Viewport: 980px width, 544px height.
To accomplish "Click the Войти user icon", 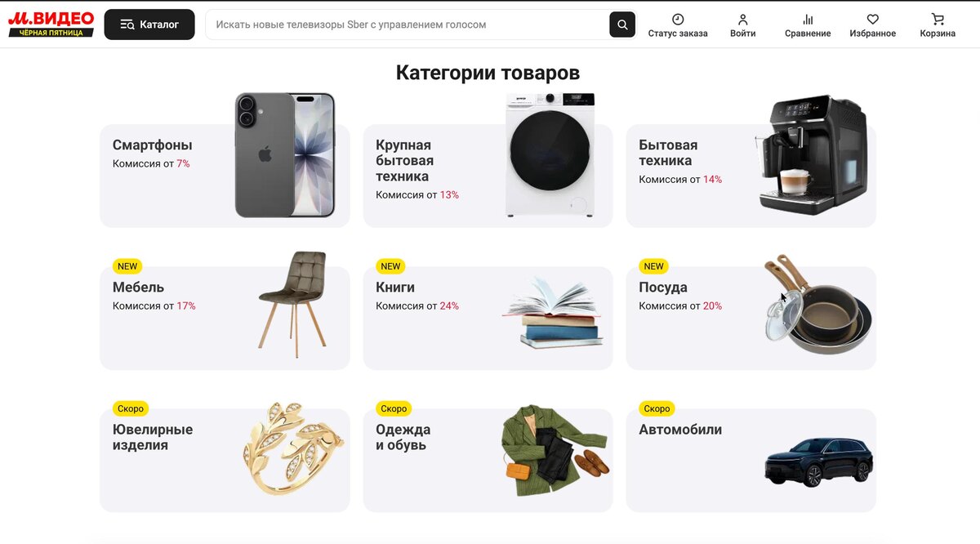I will [742, 19].
